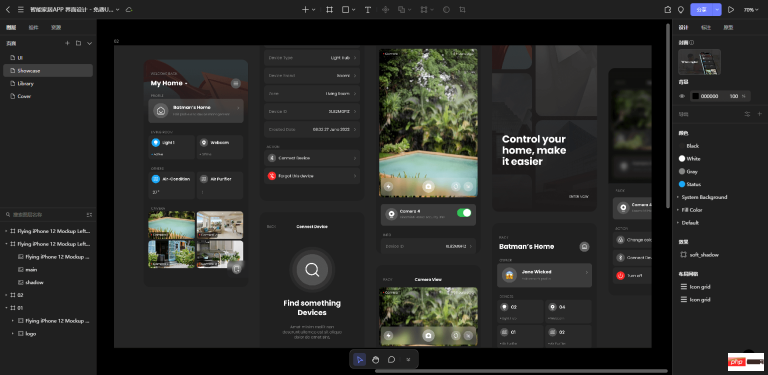Activate the Hand tool in bottom bar
This screenshot has height=375, width=768.
click(376, 359)
